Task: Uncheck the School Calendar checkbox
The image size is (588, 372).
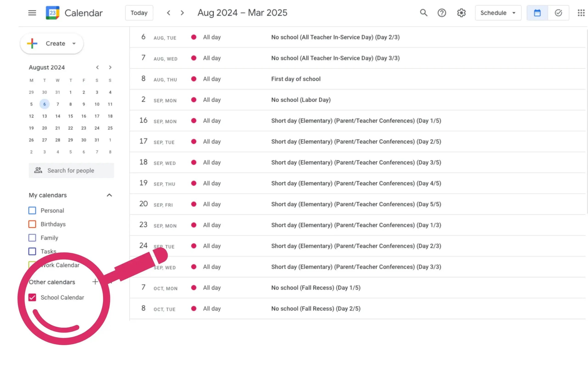Action: coord(32,297)
